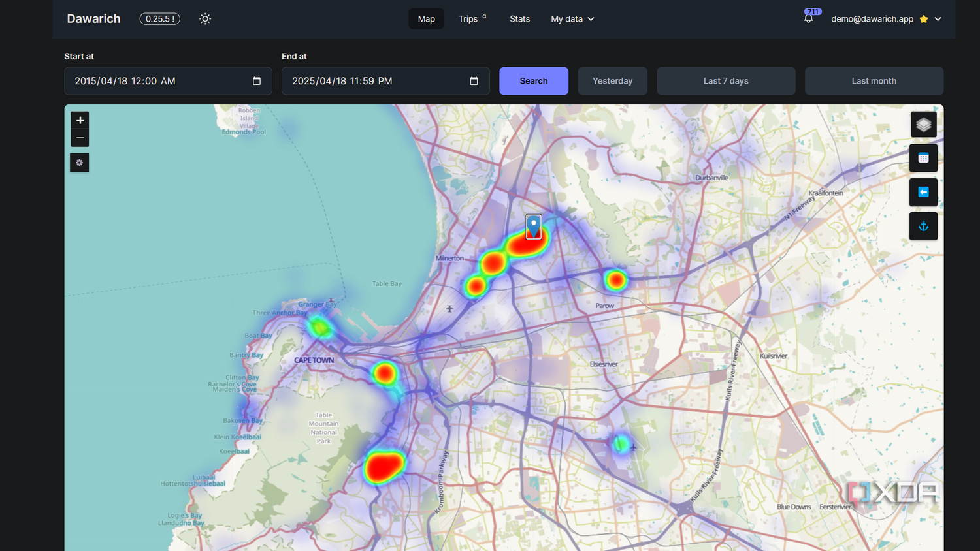Click the Hottentotshuisiebaai map label
The image size is (980, 551).
pos(193,484)
